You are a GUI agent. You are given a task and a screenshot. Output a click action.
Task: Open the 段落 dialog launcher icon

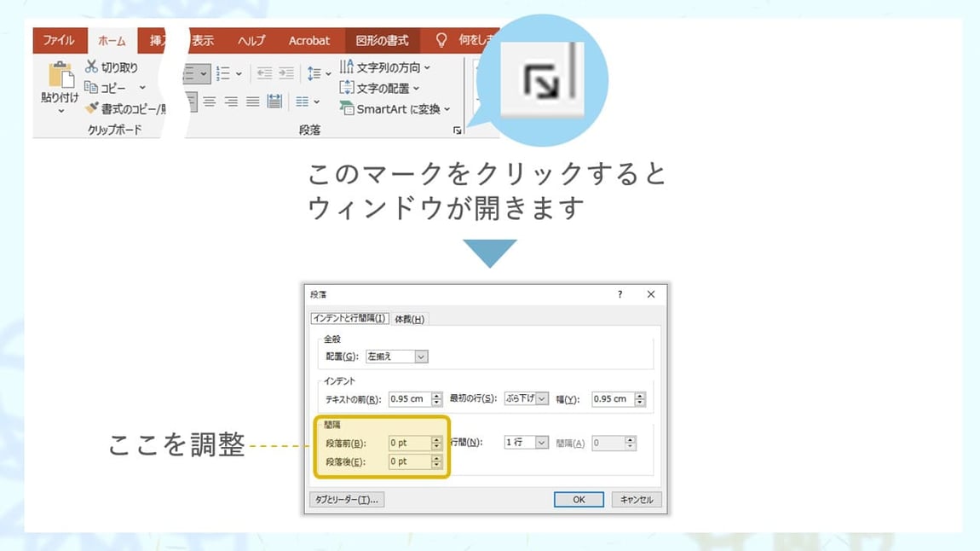tap(457, 129)
